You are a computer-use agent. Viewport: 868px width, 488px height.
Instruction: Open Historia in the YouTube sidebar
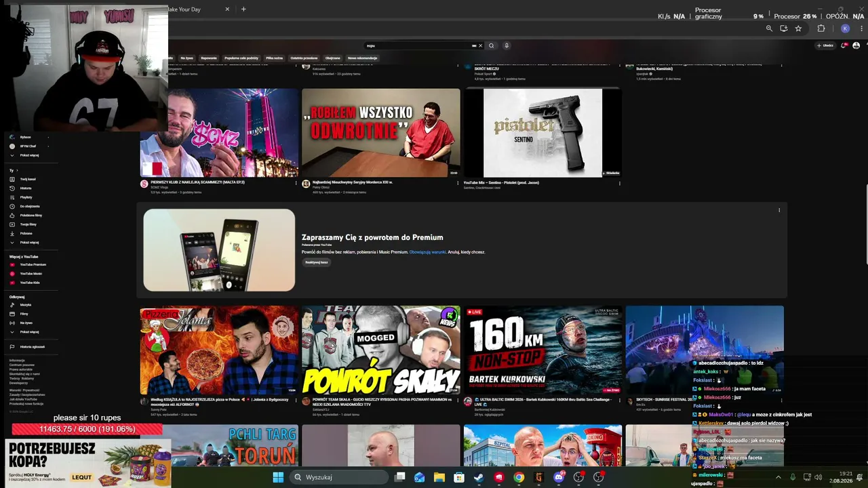tap(26, 188)
